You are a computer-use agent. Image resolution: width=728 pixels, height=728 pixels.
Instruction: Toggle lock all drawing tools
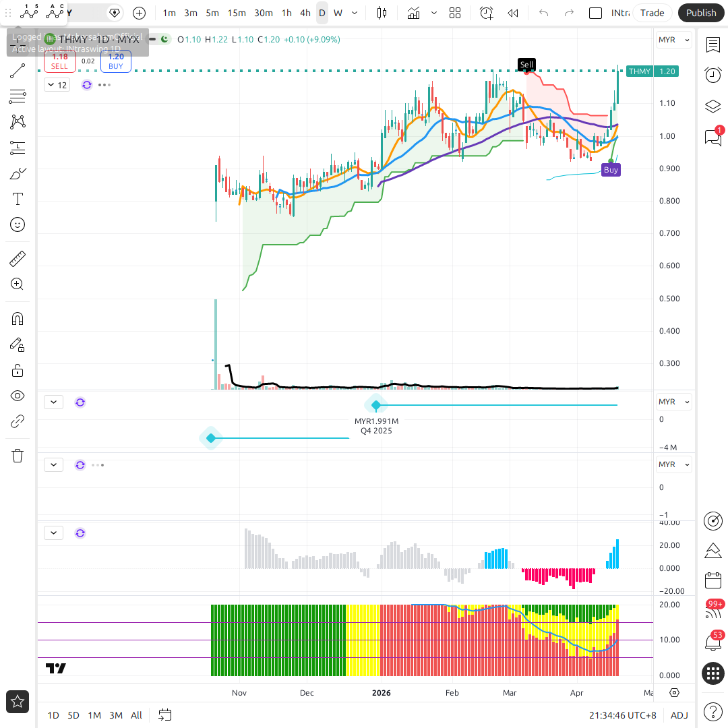click(18, 370)
